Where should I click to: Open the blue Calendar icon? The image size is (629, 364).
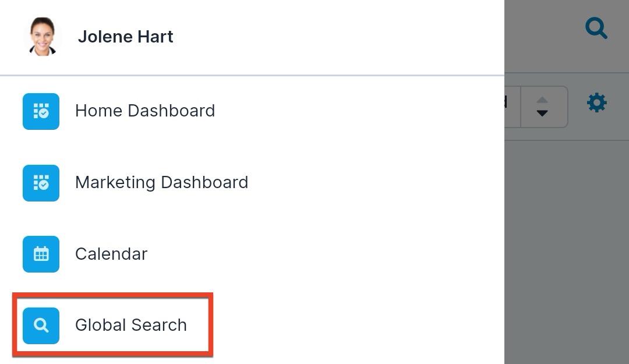click(41, 255)
